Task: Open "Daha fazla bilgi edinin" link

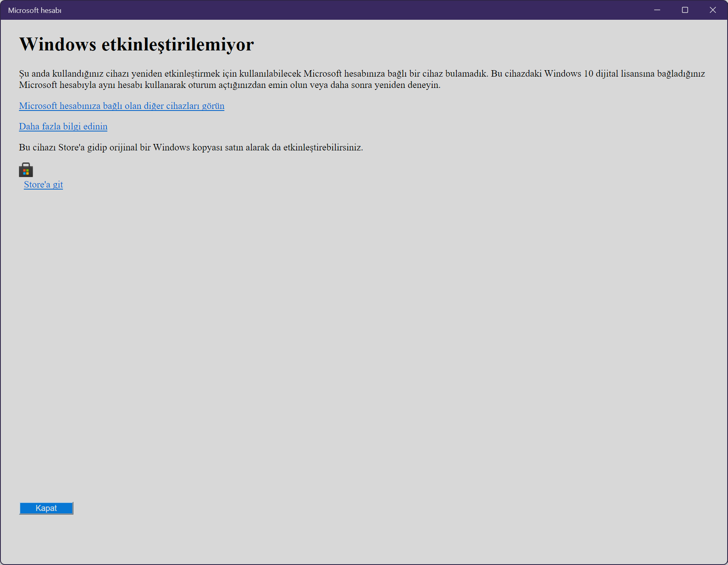Action: (x=63, y=126)
